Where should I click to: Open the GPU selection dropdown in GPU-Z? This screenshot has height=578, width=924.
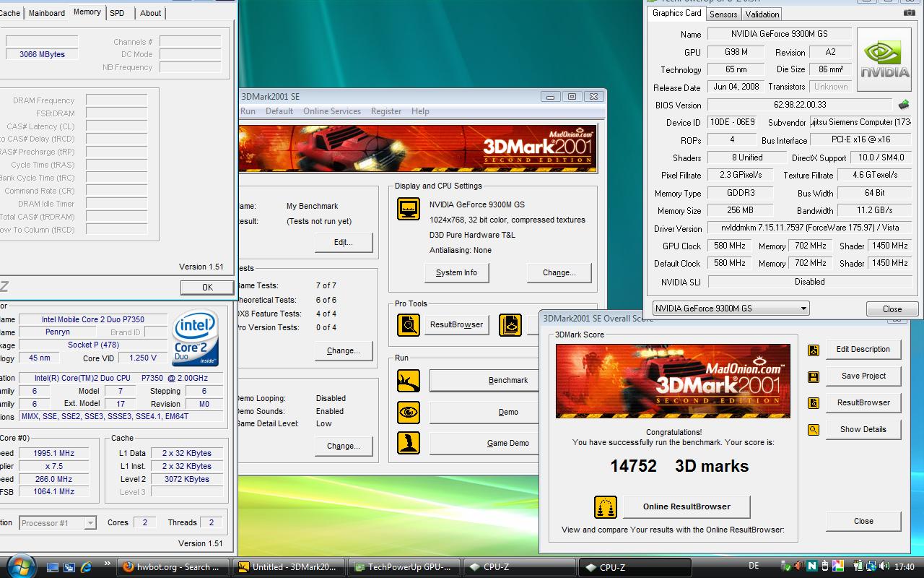click(731, 309)
